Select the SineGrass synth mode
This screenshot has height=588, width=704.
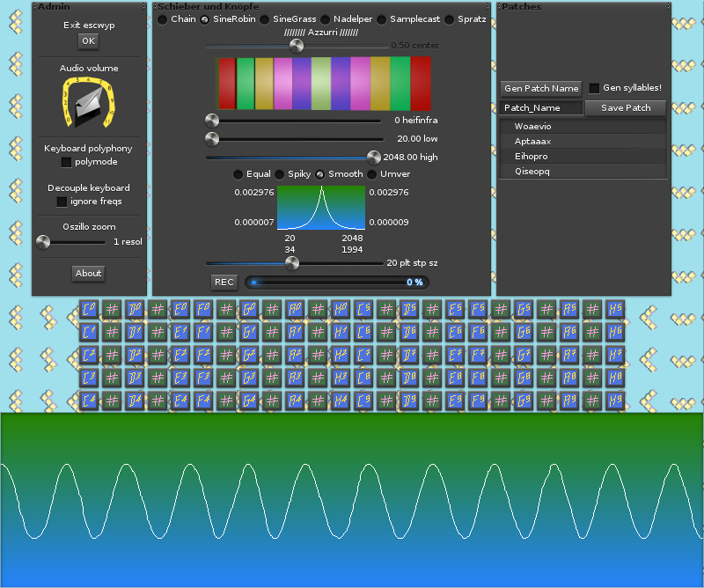[264, 19]
